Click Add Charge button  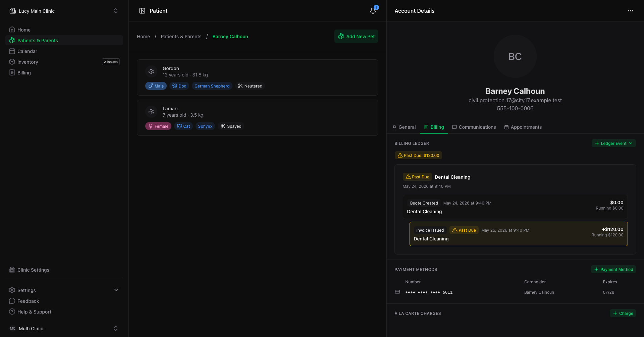coord(623,314)
